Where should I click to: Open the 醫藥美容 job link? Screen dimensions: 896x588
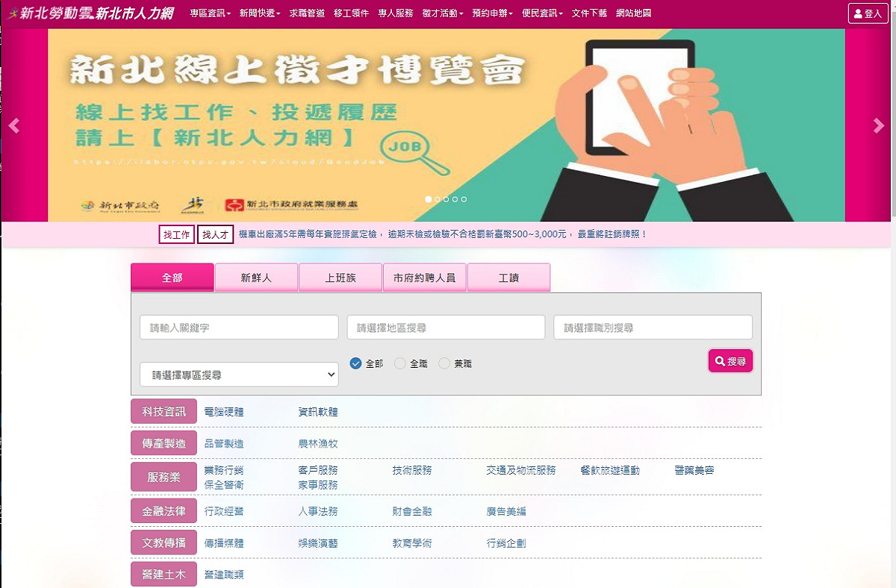694,471
